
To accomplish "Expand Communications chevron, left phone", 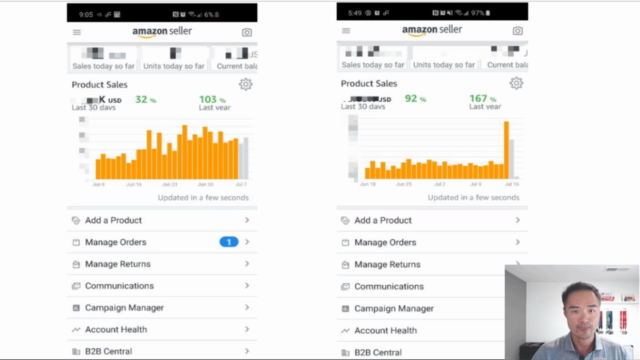I will coord(247,286).
